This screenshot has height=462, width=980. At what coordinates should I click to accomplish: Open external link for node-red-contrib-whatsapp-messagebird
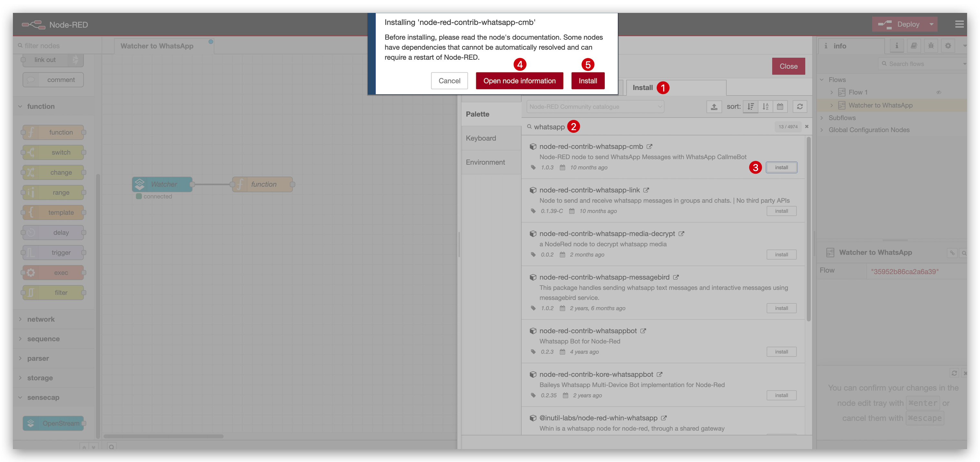(676, 277)
